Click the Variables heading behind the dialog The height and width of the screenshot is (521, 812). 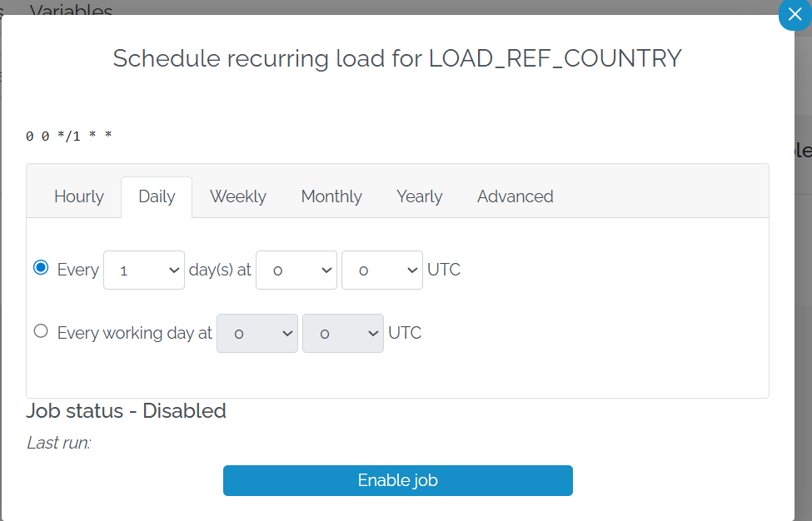(71, 12)
